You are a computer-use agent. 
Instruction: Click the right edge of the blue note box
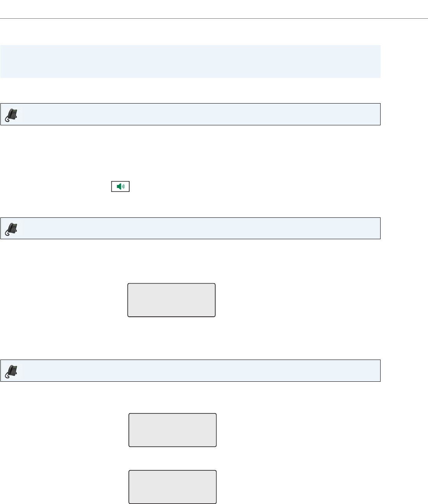379,62
